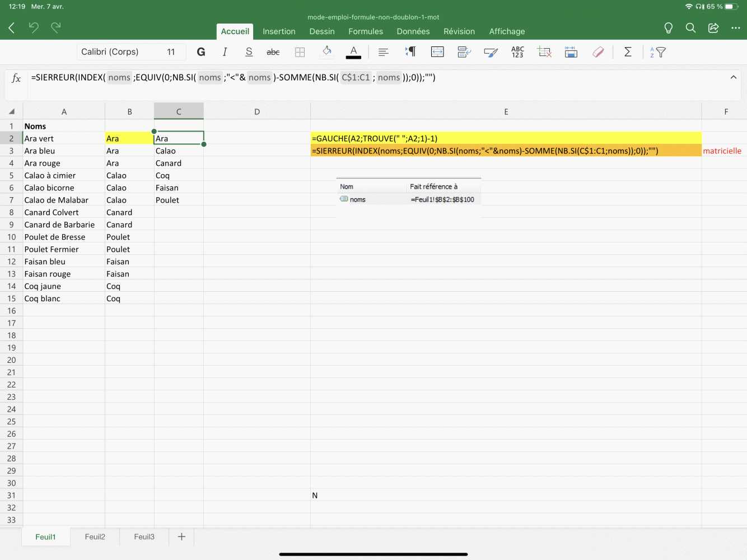Select cell B2 containing Ara
The image size is (747, 560).
[129, 138]
